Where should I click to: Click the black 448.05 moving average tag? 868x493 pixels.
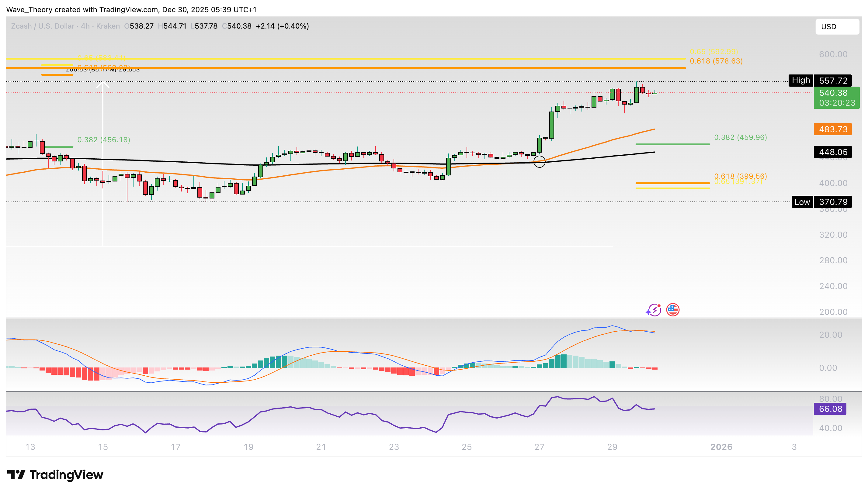(832, 152)
